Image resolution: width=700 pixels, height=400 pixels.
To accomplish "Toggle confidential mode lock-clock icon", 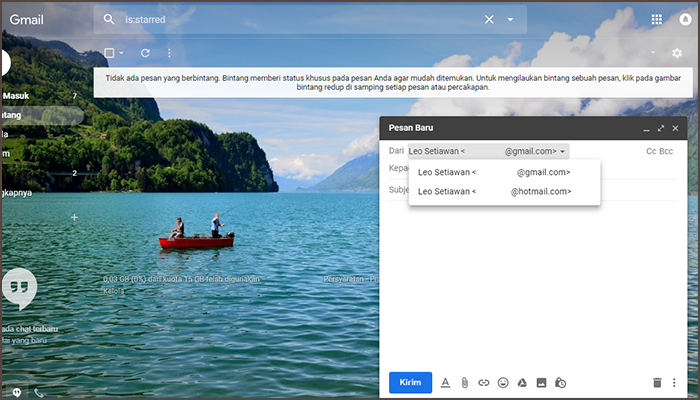I will click(561, 382).
